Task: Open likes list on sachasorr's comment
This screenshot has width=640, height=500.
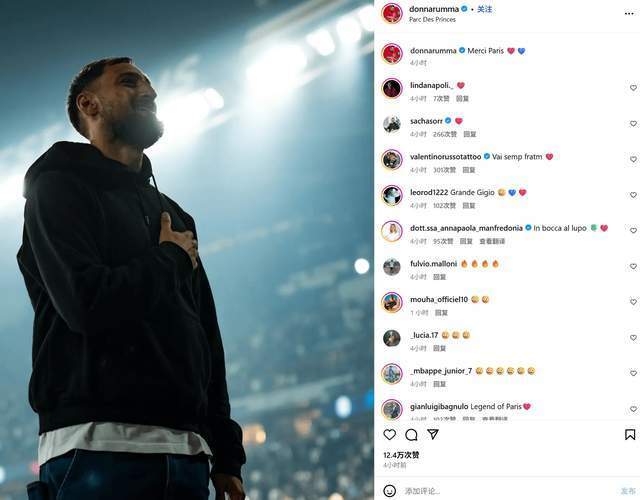Action: (x=445, y=134)
